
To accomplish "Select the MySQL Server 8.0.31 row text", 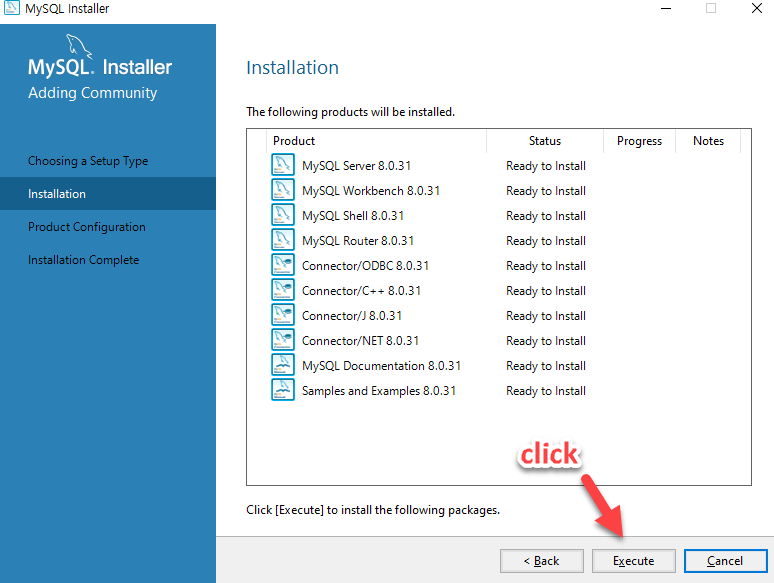I will point(356,166).
